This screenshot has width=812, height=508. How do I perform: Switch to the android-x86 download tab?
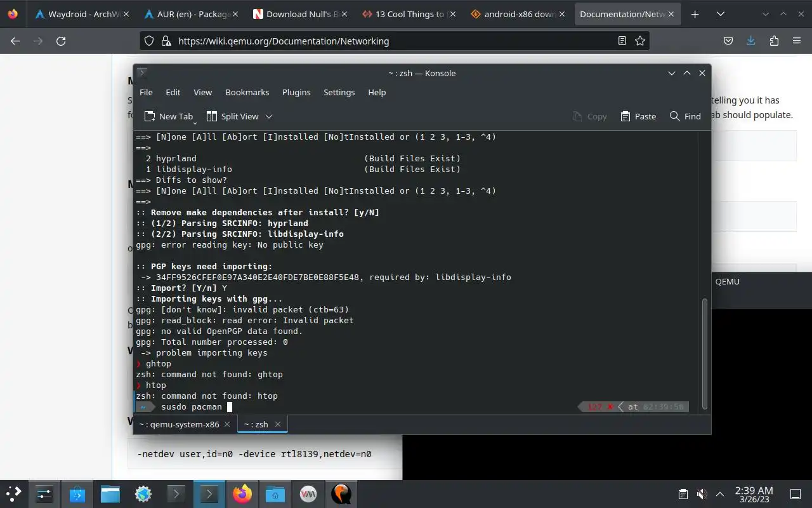[518, 14]
